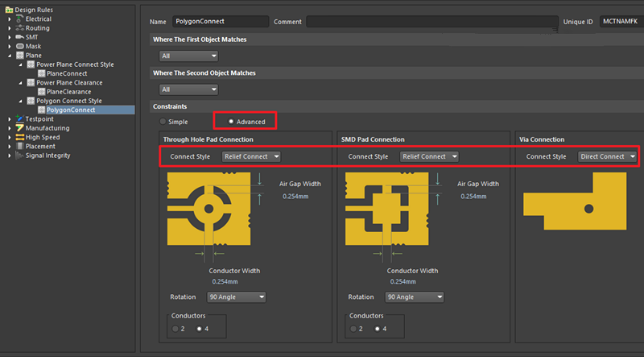644x357 pixels.
Task: Select the PlaneClearance rule in tree
Action: coord(68,92)
